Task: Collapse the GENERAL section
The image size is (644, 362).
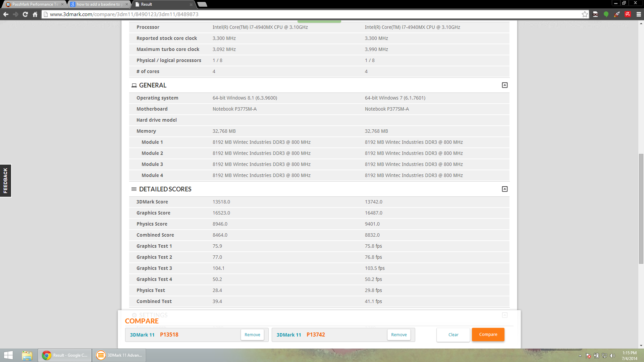Action: tap(504, 85)
